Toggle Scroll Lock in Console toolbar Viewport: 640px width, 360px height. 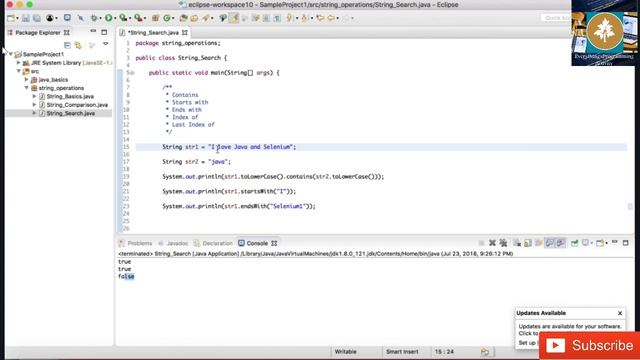[528, 243]
